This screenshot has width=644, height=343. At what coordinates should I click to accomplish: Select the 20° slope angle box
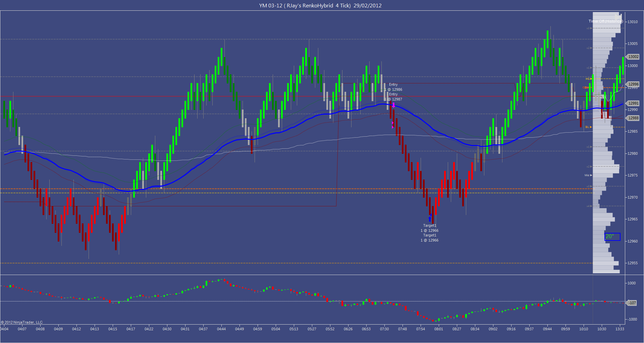pyautogui.click(x=612, y=236)
